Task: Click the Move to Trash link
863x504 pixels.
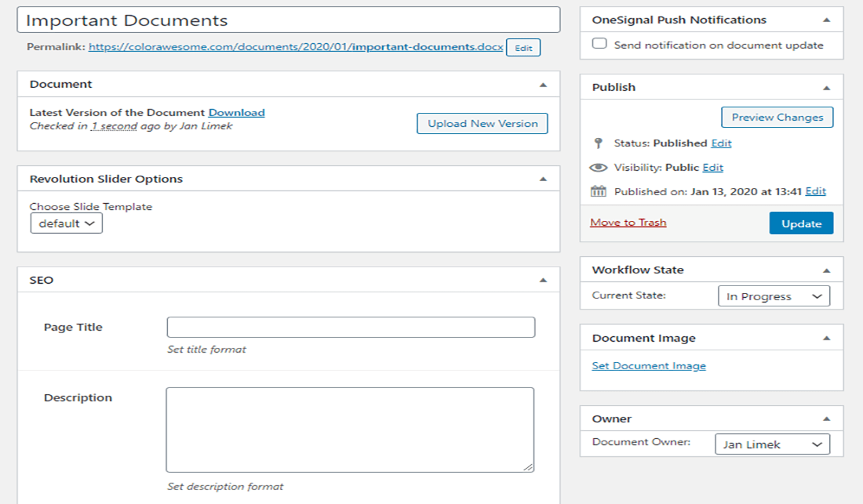Action: coord(628,223)
